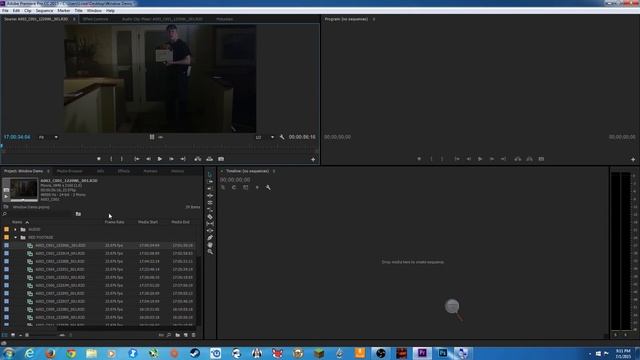Select the Hand tool

point(210,245)
